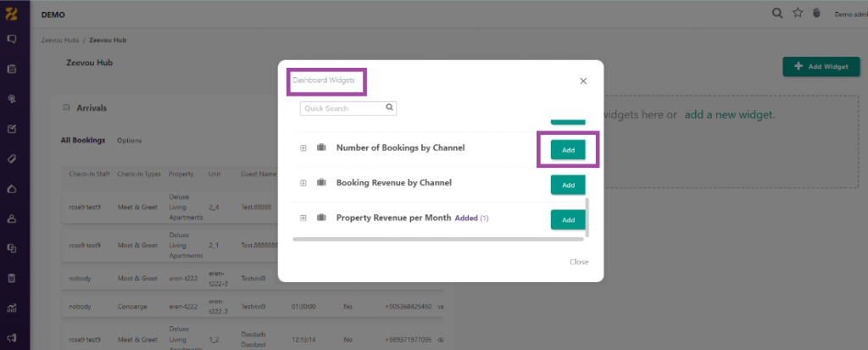Click the time cell 12:13:14
This screenshot has height=350, width=868.
pos(303,339)
